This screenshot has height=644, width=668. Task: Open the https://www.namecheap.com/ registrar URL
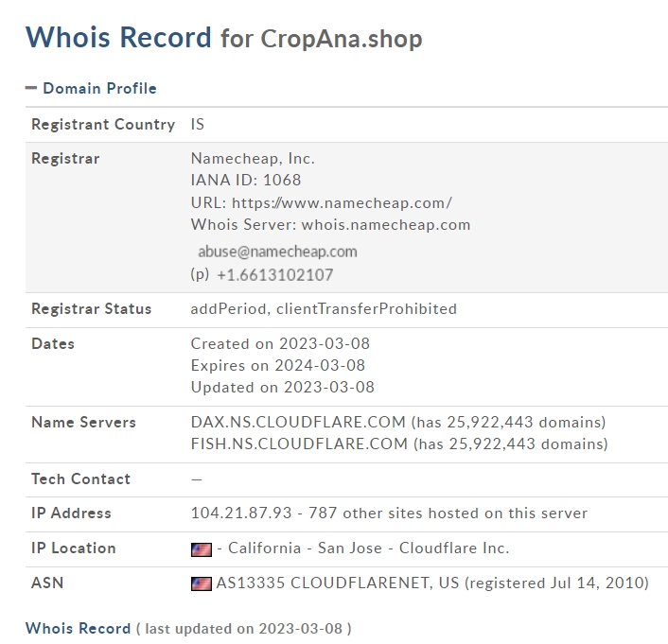pos(342,202)
